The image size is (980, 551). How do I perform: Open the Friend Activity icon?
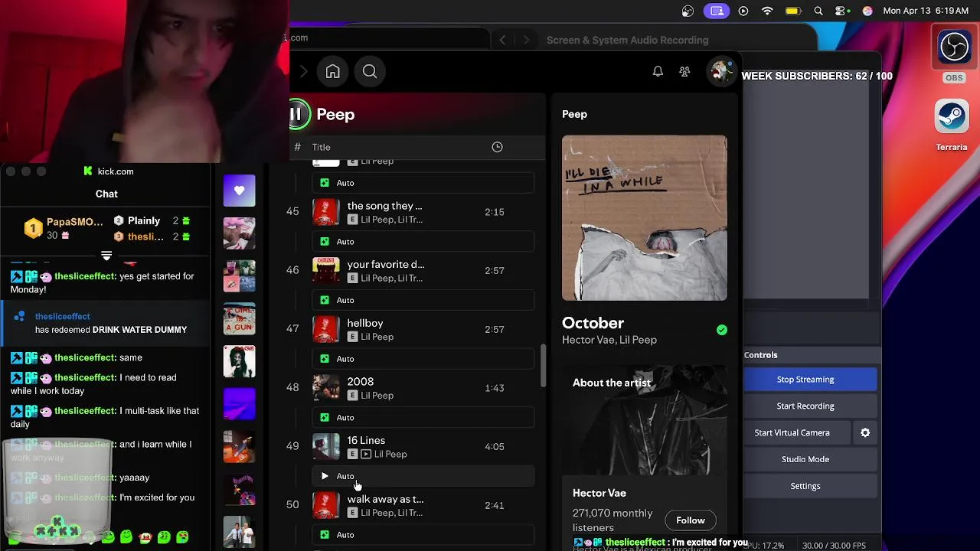tap(684, 71)
